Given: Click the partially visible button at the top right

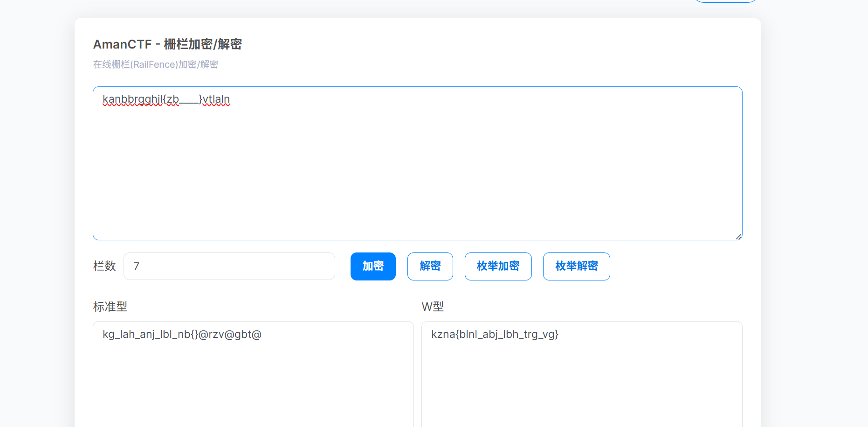Looking at the screenshot, I should tap(725, 1).
